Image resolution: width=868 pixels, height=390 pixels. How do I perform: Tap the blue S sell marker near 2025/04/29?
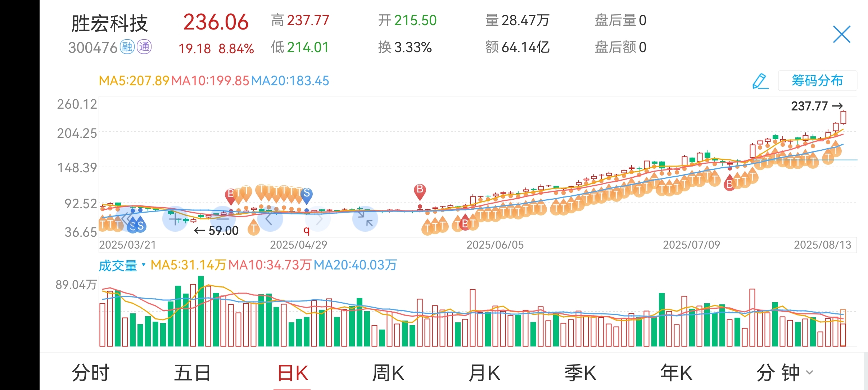click(x=307, y=195)
